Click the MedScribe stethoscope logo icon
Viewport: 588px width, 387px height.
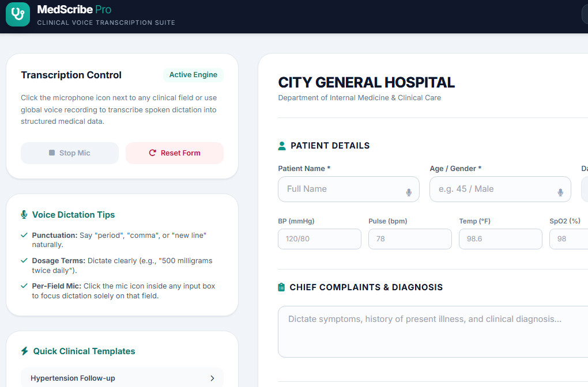[18, 14]
